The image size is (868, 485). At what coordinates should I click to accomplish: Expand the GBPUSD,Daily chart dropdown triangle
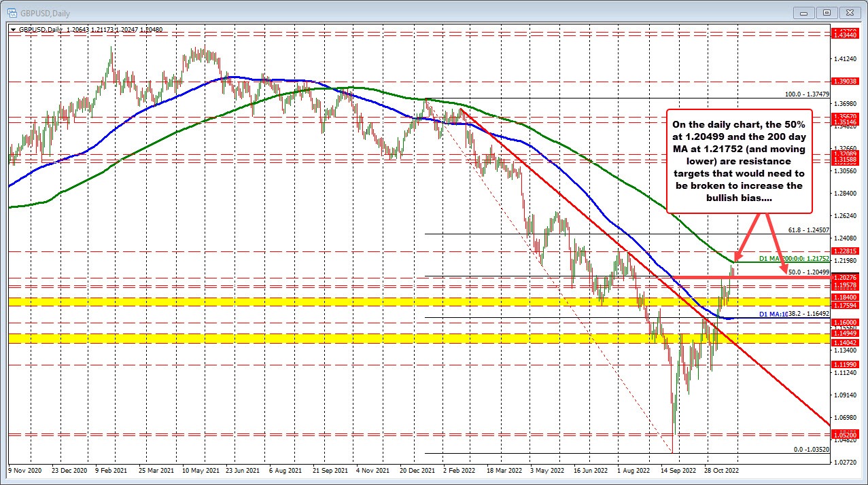pyautogui.click(x=13, y=30)
